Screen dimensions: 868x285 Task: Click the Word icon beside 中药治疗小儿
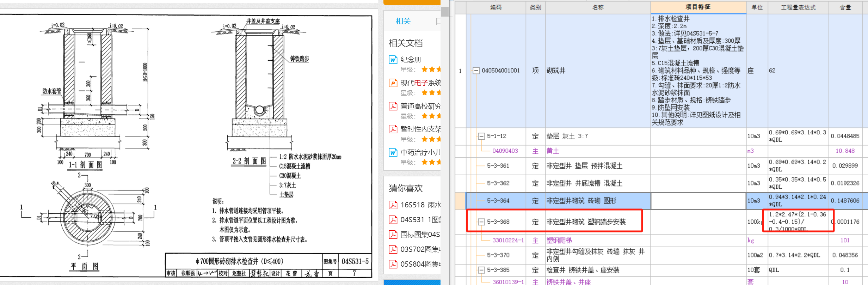click(x=393, y=152)
